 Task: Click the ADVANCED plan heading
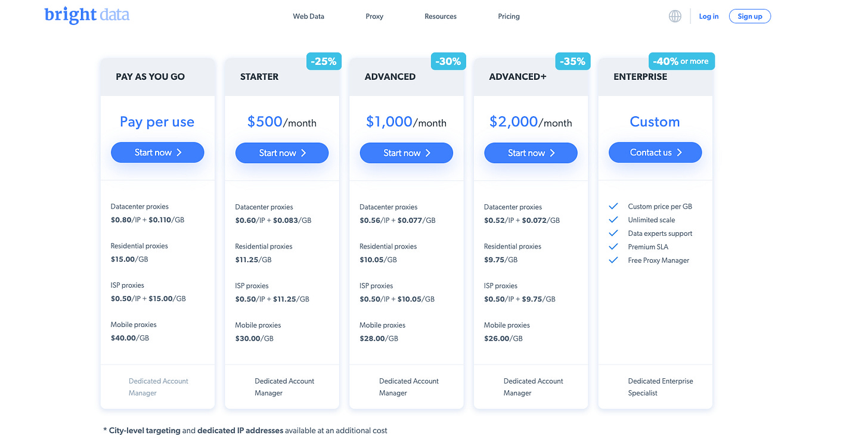(x=390, y=77)
